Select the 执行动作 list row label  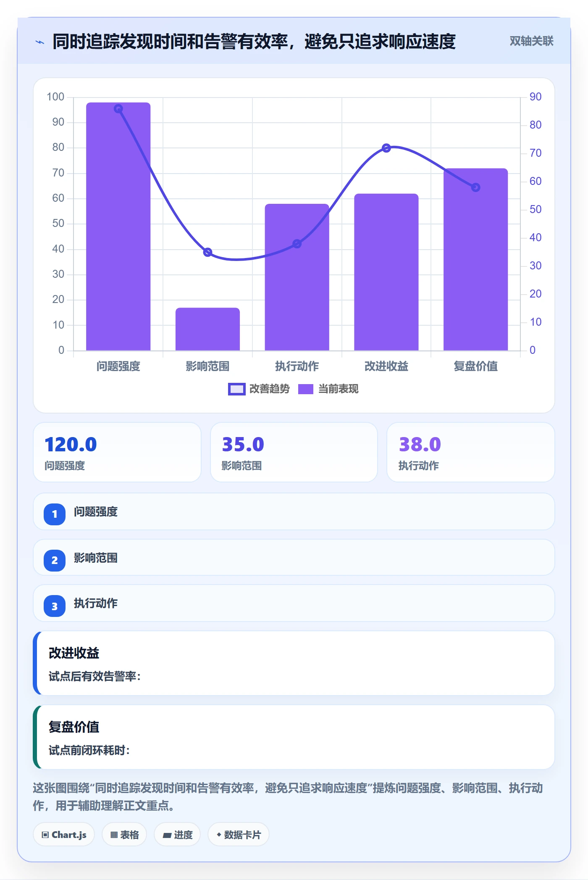96,603
